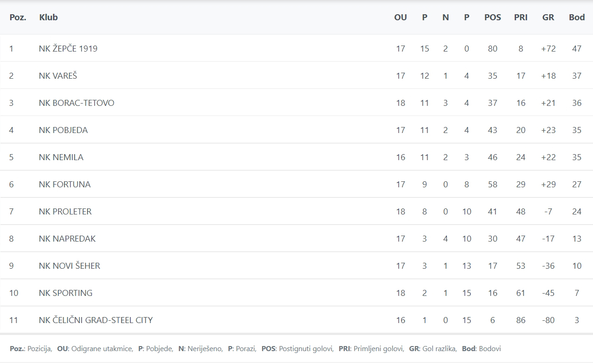Viewport: 593px width, 364px height.
Task: Click the OU column header
Action: coord(400,17)
